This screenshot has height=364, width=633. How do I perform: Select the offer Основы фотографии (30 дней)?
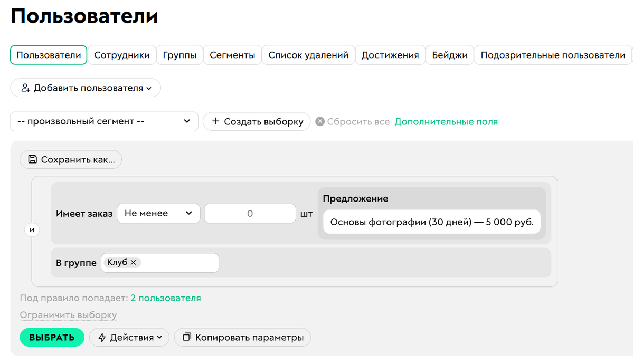click(433, 222)
